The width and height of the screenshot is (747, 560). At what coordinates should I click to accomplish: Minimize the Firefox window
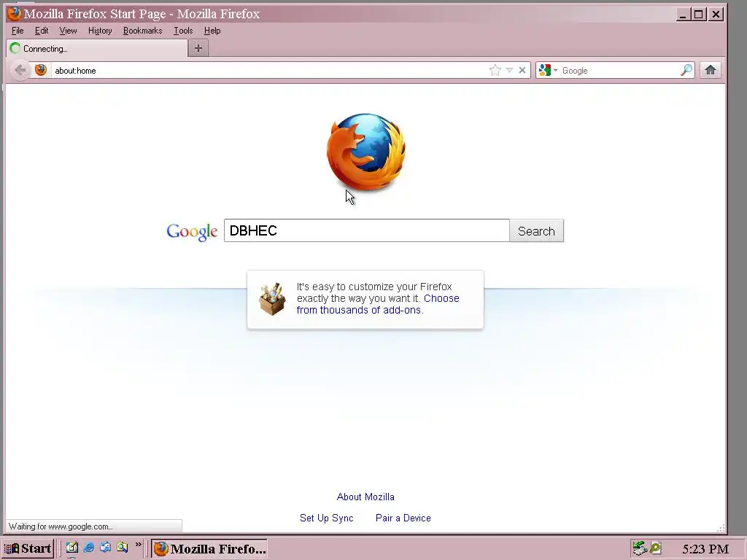click(x=683, y=15)
